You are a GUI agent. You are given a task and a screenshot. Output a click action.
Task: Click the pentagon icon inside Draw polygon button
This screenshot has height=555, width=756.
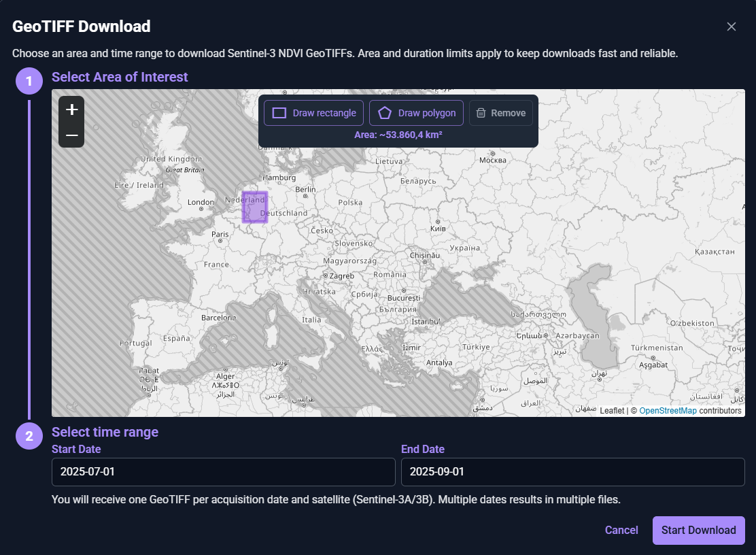coord(385,112)
